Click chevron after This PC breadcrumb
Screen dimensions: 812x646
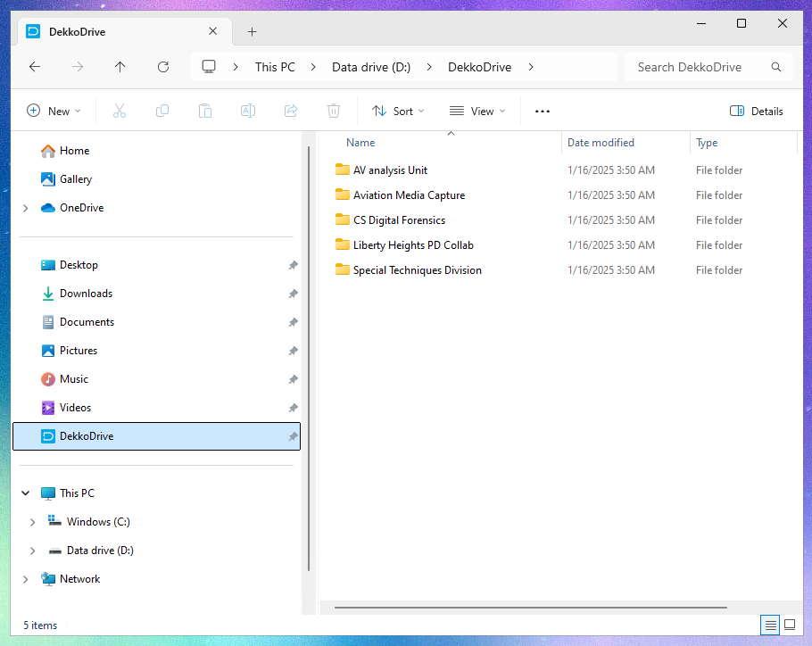[313, 67]
